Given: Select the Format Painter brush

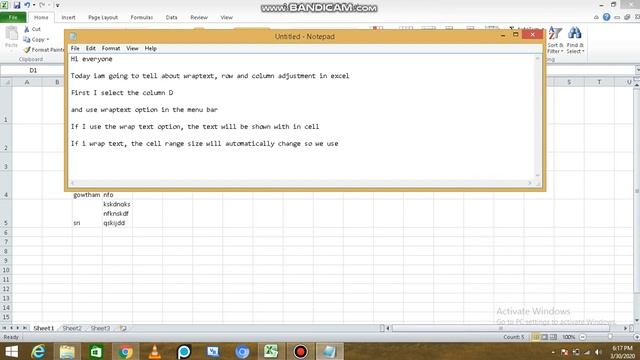Looking at the screenshot, I should click(44, 50).
